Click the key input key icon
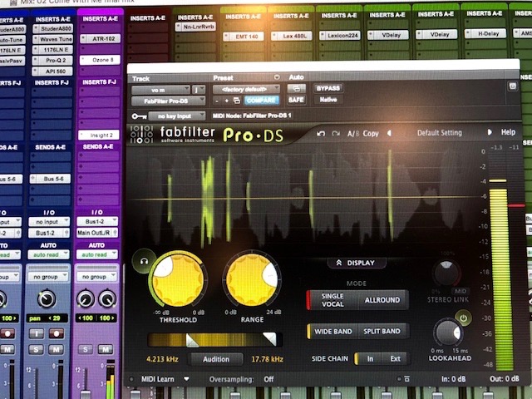Viewport: 532px width, 399px height. click(139, 116)
